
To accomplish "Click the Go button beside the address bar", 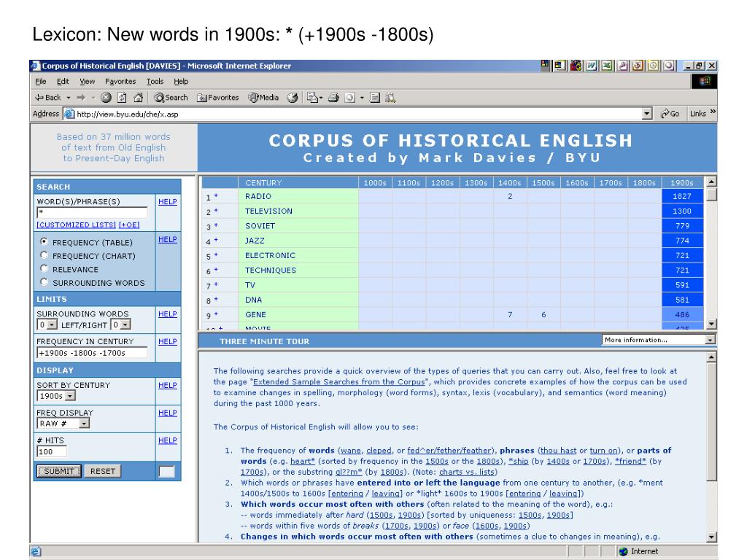I will [670, 113].
